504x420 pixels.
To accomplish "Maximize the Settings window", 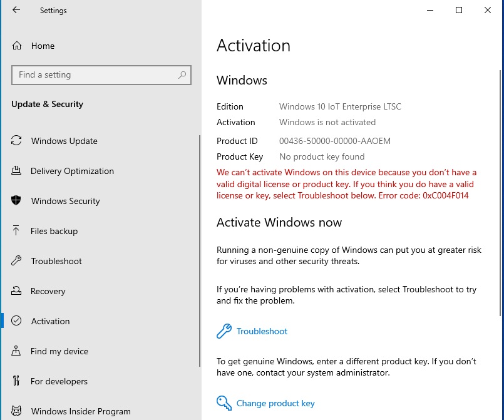I will 459,11.
